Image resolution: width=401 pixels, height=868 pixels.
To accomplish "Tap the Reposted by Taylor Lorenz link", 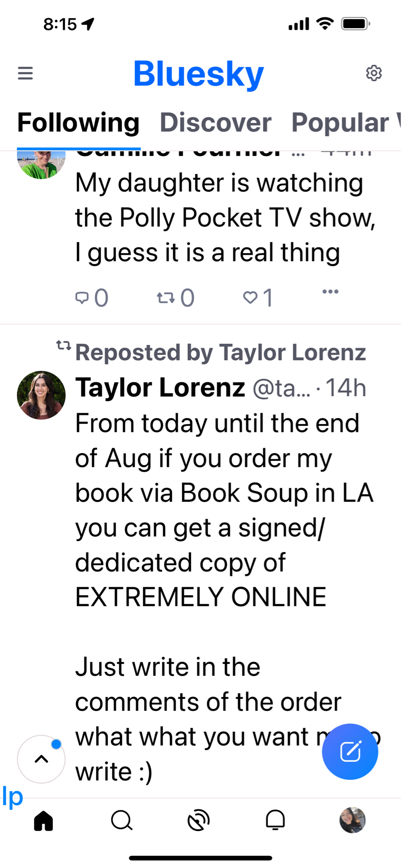I will coord(220,352).
